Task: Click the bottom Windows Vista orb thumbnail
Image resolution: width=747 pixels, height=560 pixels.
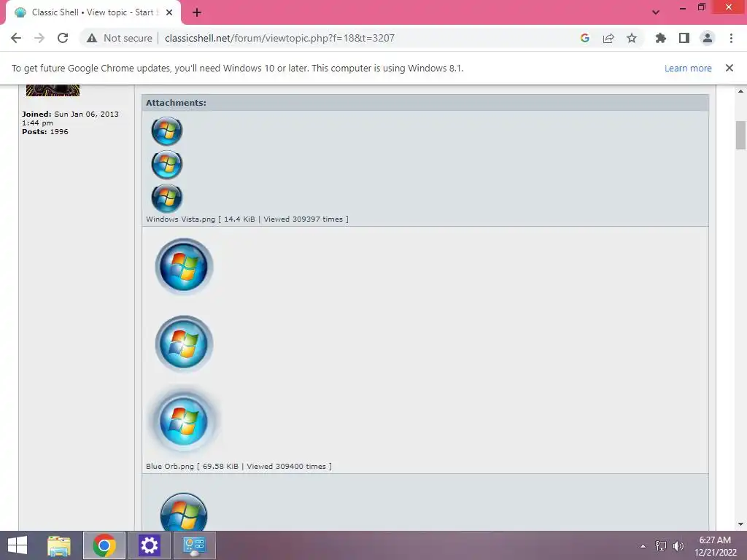Action: point(167,198)
